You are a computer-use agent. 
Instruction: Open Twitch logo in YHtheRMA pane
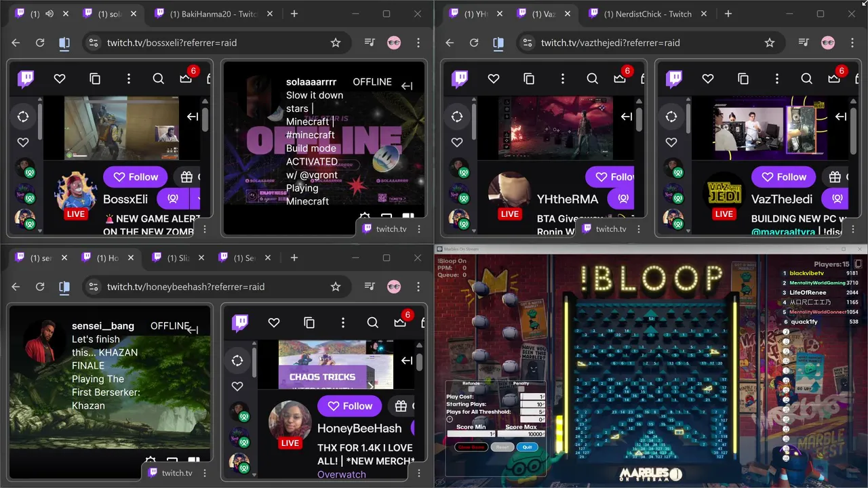click(x=460, y=79)
